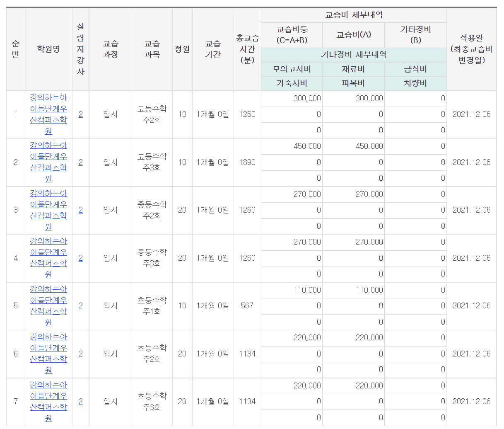This screenshot has height=429, width=504.
Task: Select the 차량비 sub-header cell
Action: click(415, 83)
